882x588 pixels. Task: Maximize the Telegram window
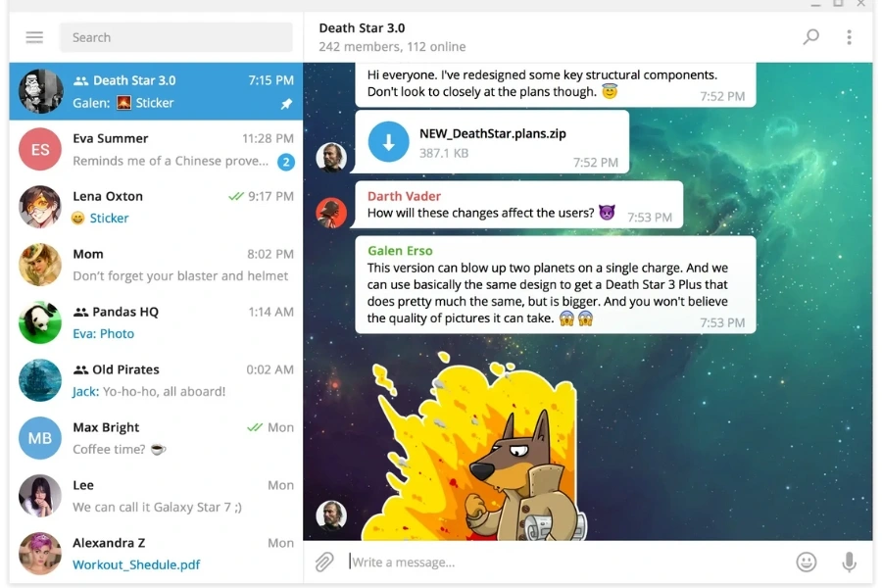tap(838, 3)
